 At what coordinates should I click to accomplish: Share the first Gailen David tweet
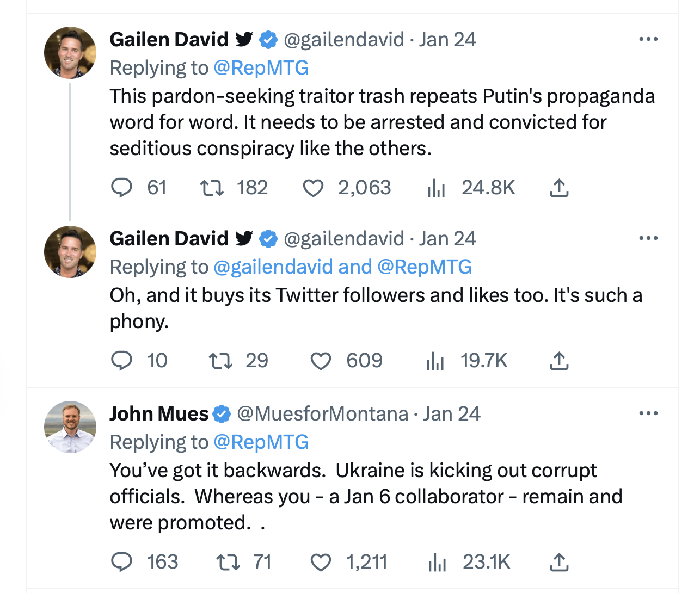click(559, 188)
